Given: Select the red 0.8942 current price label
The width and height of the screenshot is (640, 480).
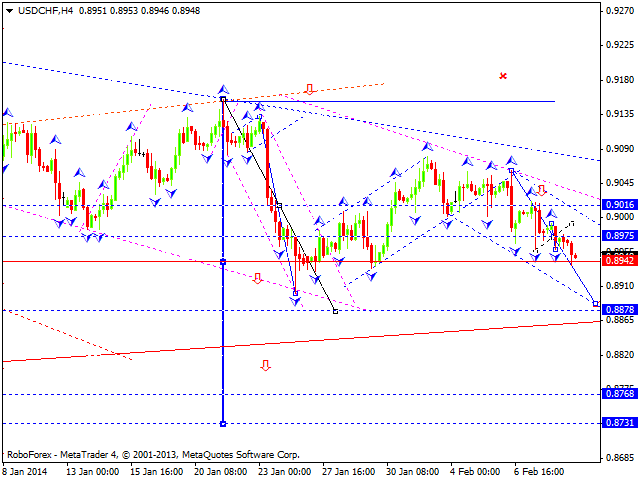Looking at the screenshot, I should (x=620, y=261).
